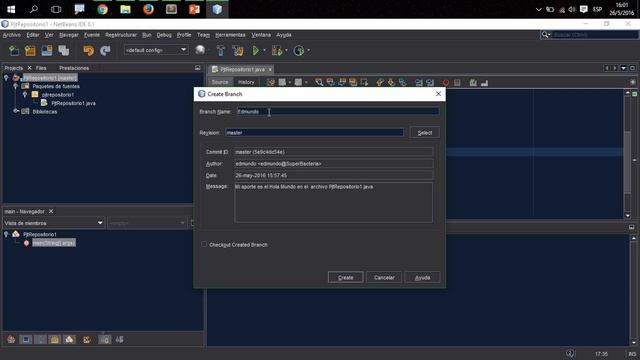Click the Shift Line Right icon in editor toolbar
The height and width of the screenshot is (360, 640).
point(430,82)
